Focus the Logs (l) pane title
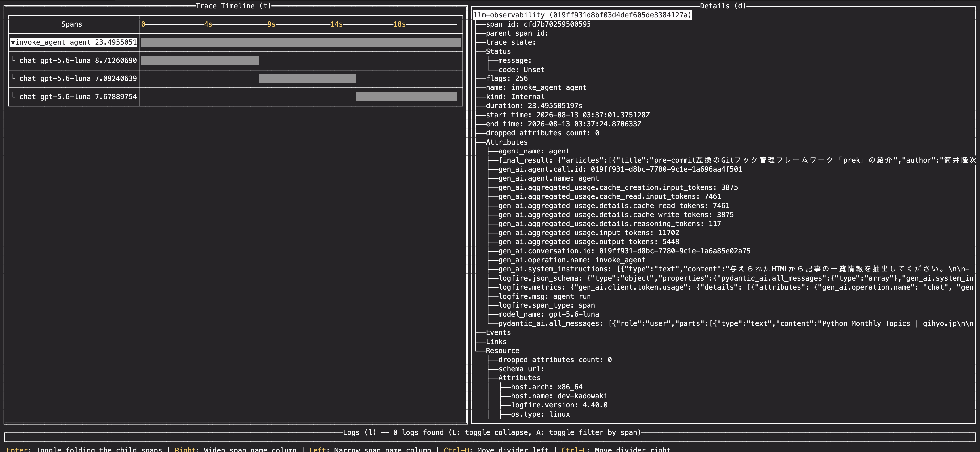 click(x=492, y=433)
